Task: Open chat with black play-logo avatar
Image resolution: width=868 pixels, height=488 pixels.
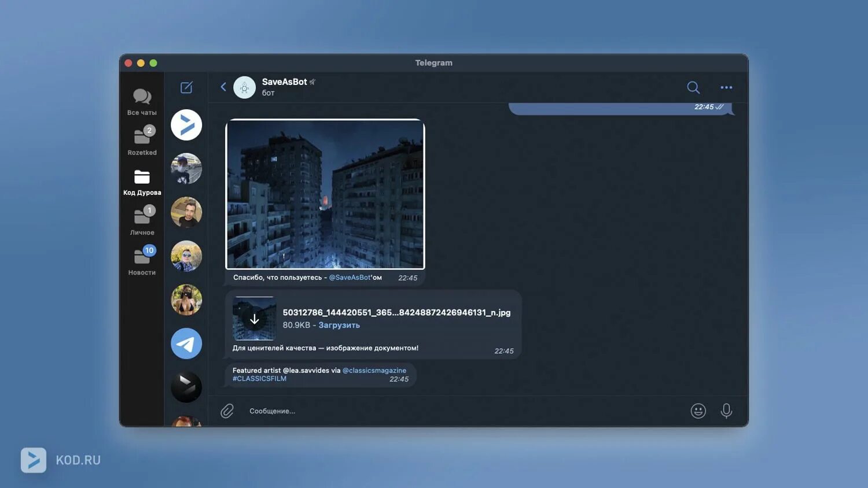Action: [x=186, y=387]
